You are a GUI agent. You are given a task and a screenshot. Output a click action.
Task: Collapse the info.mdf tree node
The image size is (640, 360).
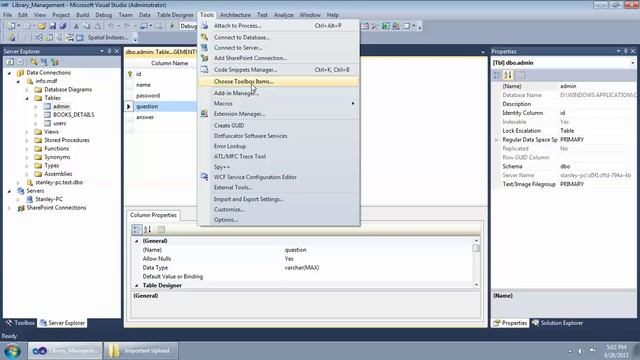tap(18, 81)
